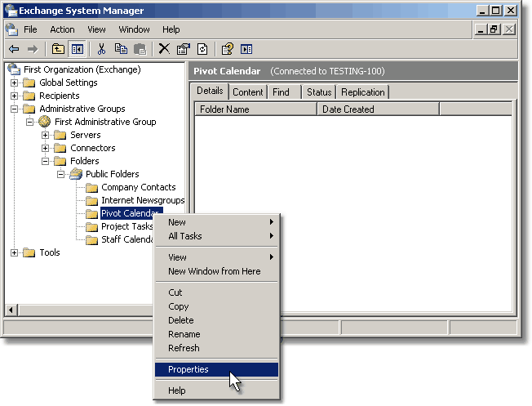532x406 pixels.
Task: Click the Connectors folder icon
Action: [60, 148]
